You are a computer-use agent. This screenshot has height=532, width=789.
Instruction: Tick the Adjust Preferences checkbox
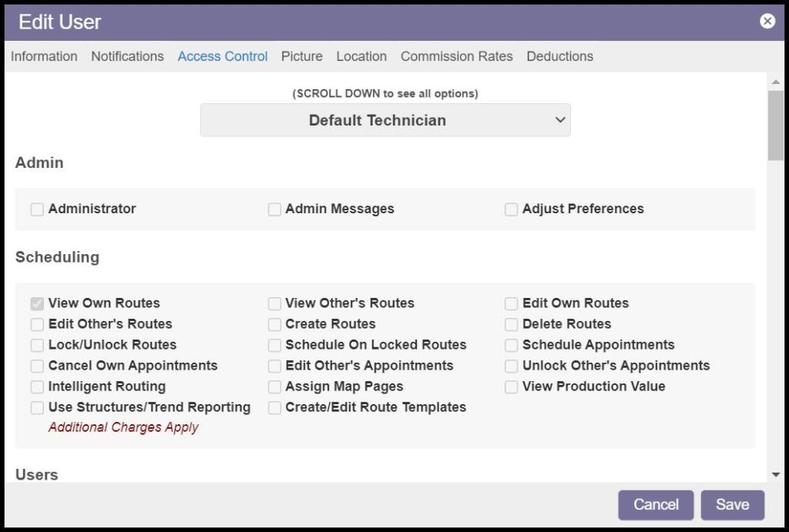[511, 209]
